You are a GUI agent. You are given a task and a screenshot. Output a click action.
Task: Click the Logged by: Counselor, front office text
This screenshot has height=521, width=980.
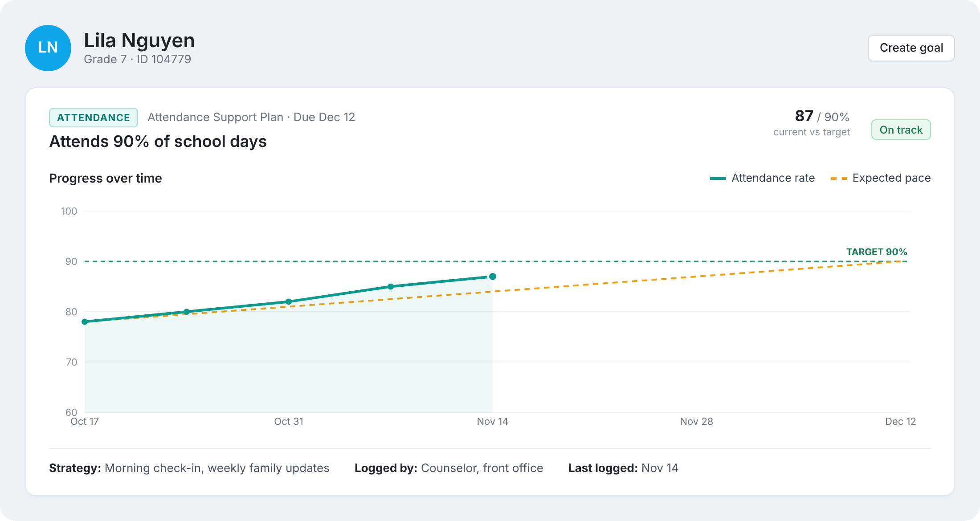click(x=449, y=468)
